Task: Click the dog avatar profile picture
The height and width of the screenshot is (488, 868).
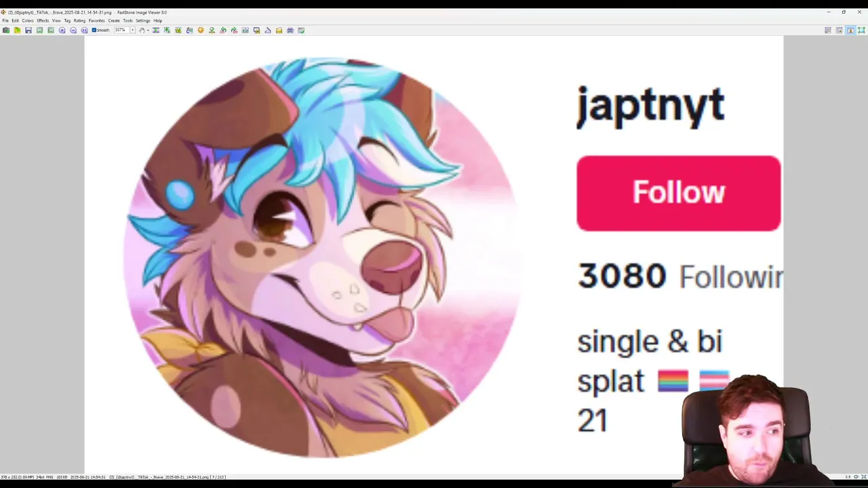Action: tap(322, 258)
